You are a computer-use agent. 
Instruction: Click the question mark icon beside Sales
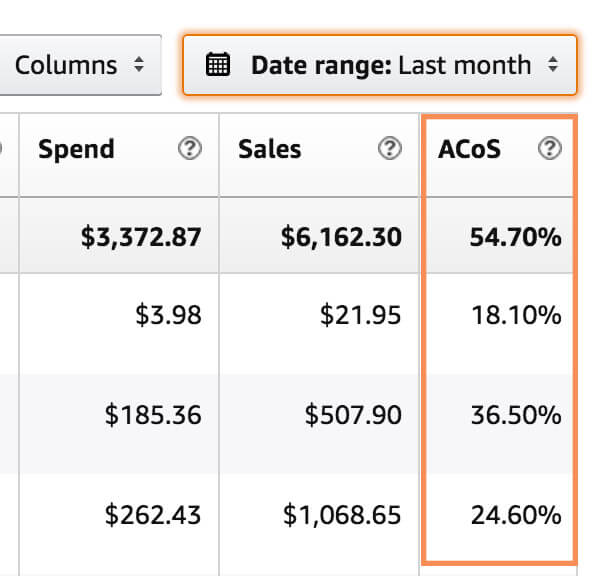point(390,149)
